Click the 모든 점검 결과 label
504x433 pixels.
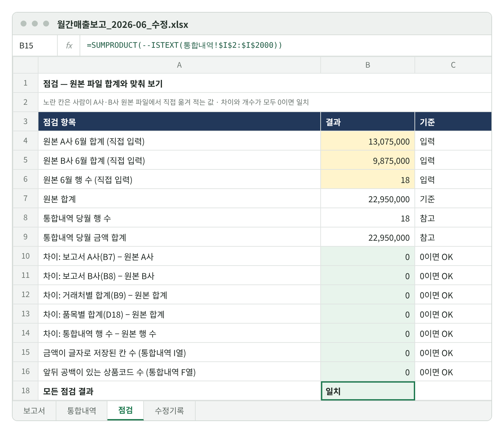coord(68,391)
